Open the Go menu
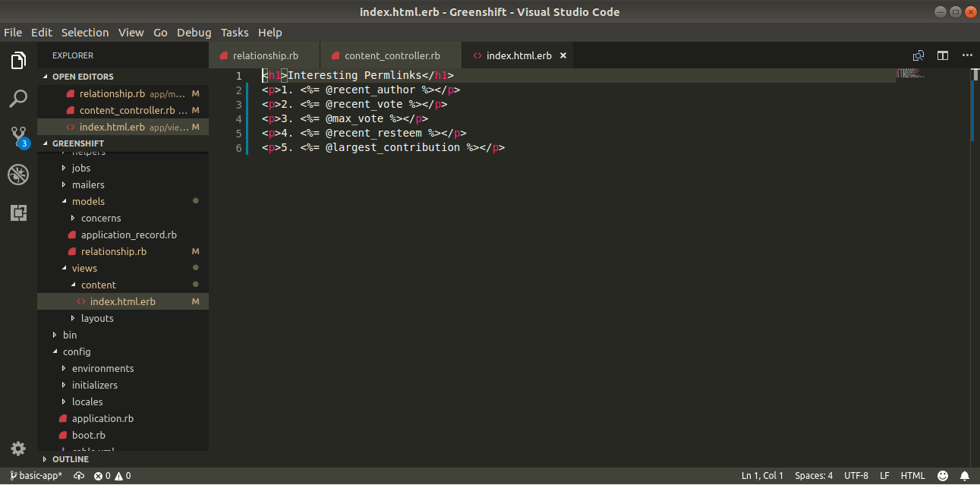Viewport: 980px width, 485px height. click(160, 33)
